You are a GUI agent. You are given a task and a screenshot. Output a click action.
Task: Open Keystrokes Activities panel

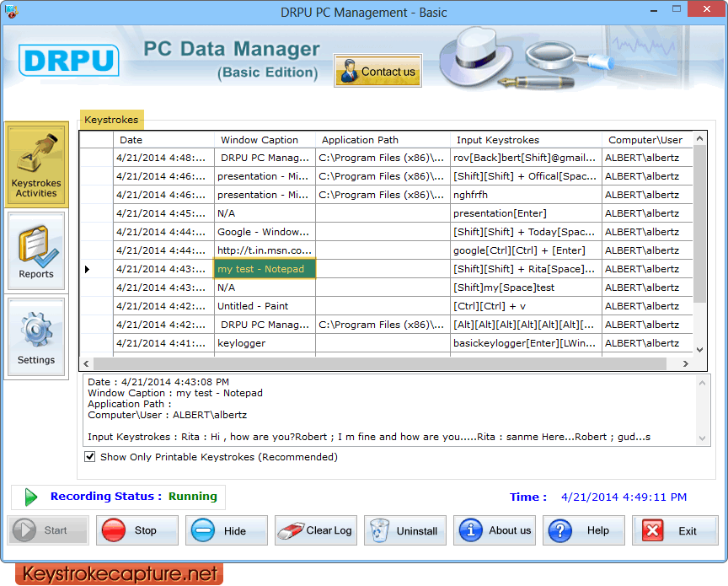click(x=36, y=164)
